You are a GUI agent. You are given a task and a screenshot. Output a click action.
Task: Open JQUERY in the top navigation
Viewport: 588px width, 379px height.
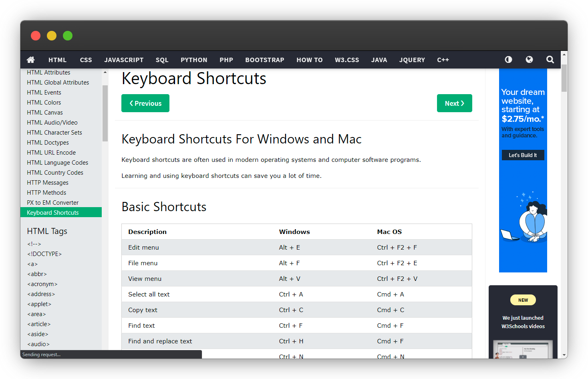412,60
